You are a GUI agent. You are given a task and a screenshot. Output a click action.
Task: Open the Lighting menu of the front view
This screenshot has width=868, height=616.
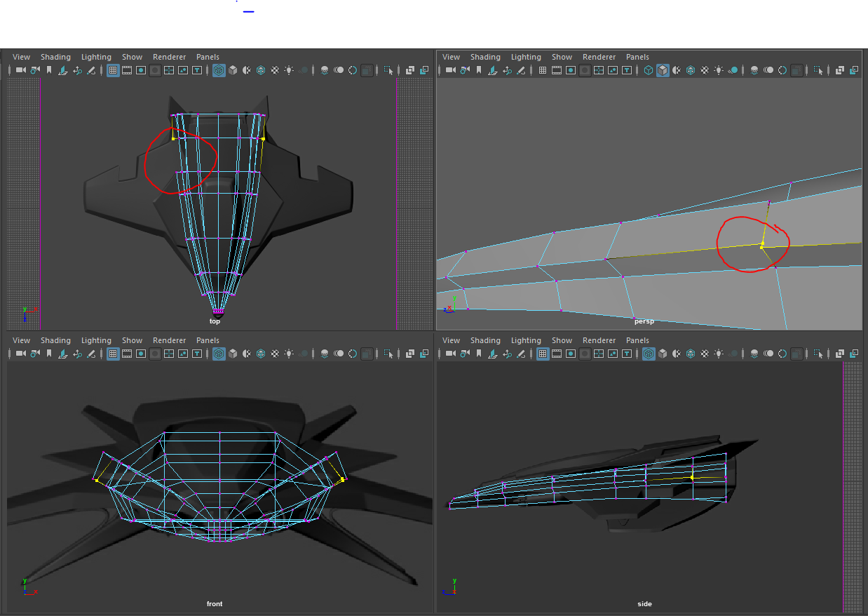click(97, 340)
